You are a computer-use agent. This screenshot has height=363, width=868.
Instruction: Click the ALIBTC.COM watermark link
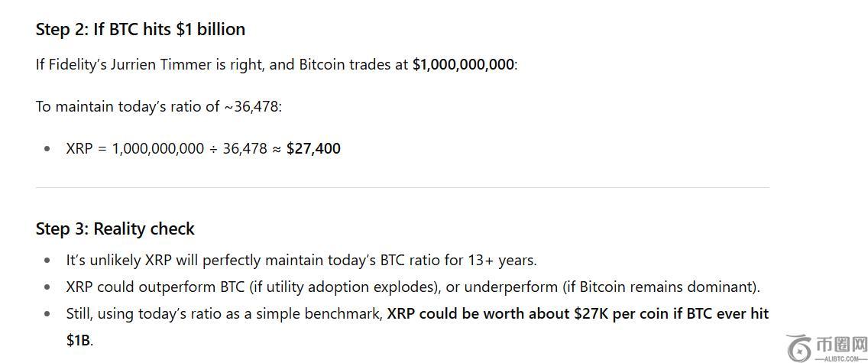[842, 358]
